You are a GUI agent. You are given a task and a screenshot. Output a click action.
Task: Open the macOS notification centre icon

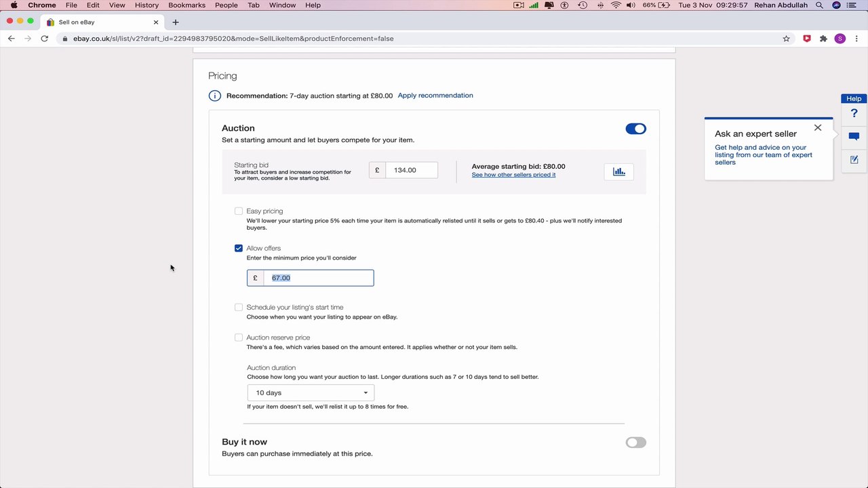coord(853,5)
